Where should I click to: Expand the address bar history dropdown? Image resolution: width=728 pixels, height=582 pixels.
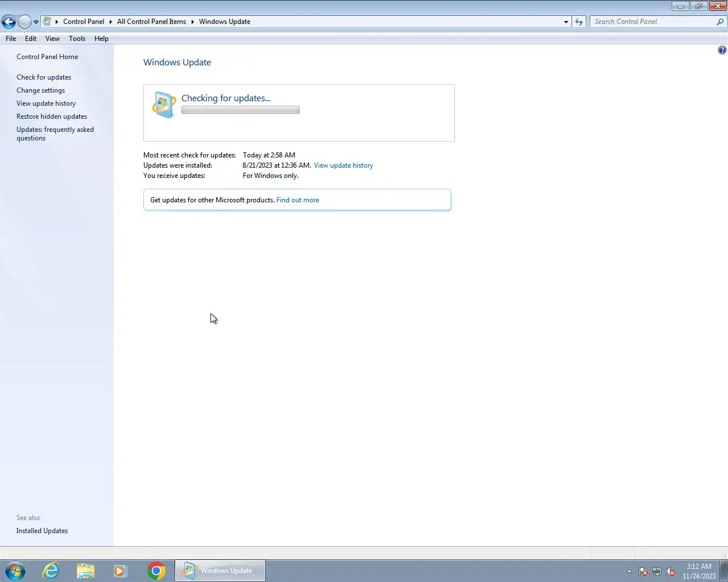pos(566,22)
